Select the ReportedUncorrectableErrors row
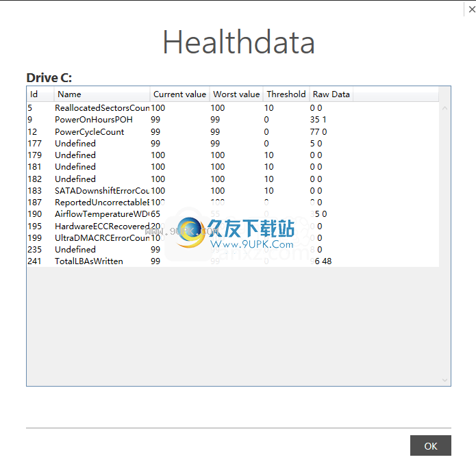476x466 pixels. 233,203
